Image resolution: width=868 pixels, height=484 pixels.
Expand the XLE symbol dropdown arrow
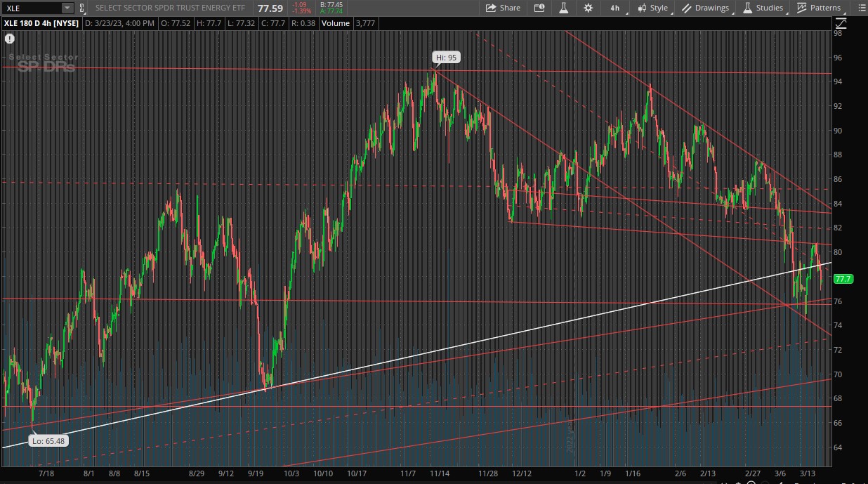point(67,8)
